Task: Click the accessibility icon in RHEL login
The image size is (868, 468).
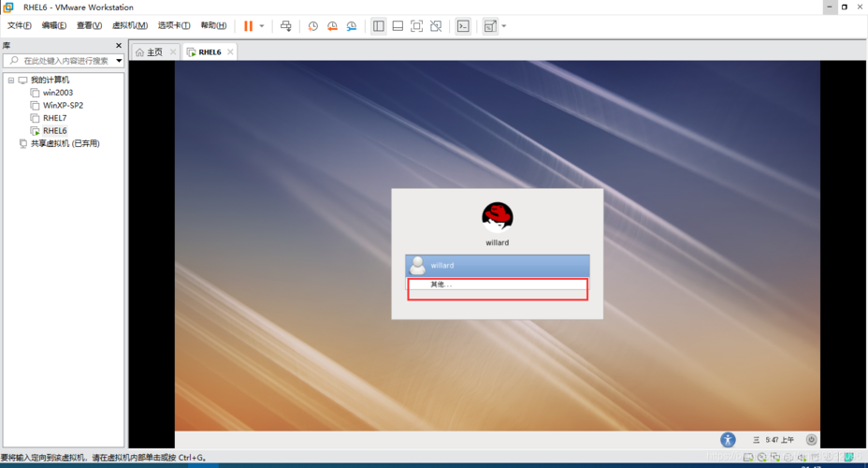Action: tap(728, 439)
